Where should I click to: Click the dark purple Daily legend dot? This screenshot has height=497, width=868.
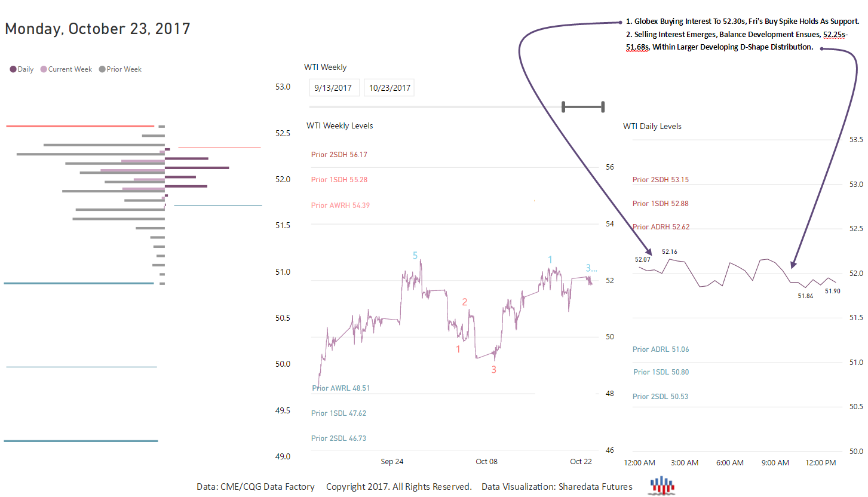click(x=13, y=69)
